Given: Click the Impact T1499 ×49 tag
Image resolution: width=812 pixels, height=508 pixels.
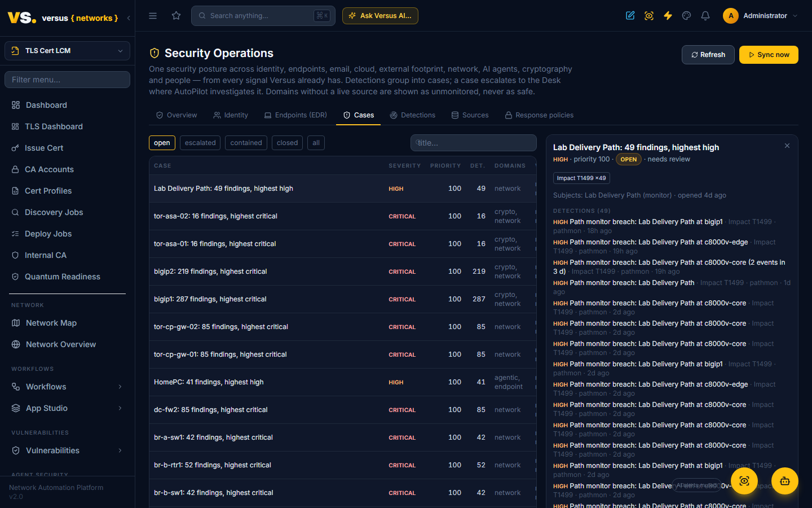Looking at the screenshot, I should point(581,178).
